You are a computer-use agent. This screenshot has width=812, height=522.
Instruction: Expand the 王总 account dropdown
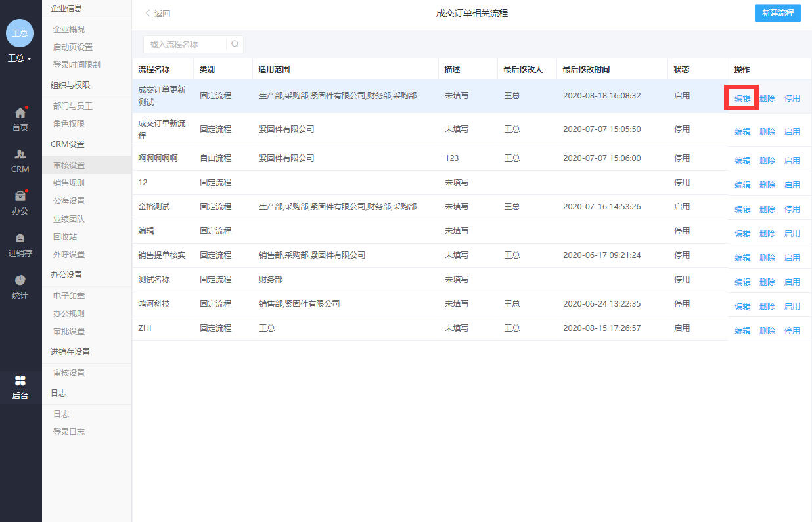(x=20, y=58)
